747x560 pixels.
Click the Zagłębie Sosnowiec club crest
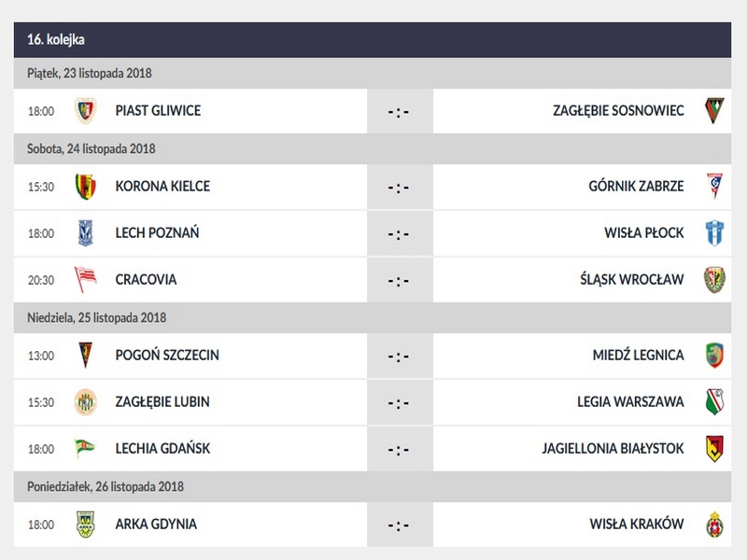(x=713, y=110)
